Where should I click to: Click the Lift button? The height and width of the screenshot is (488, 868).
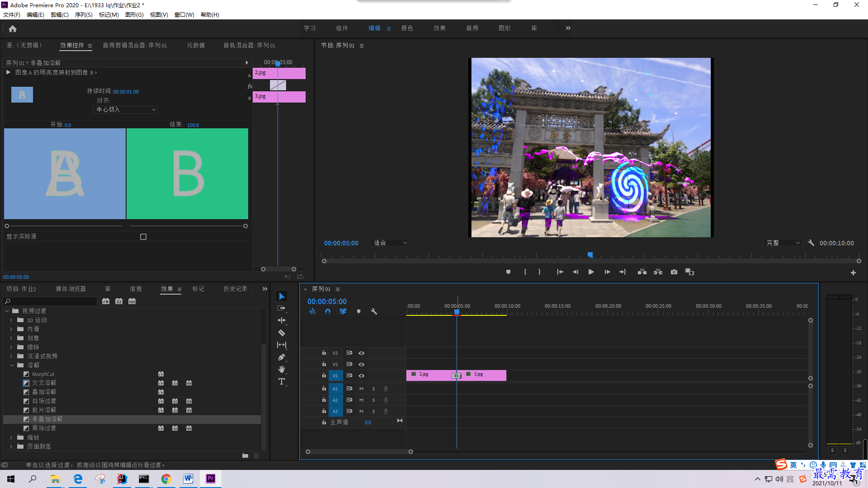642,272
